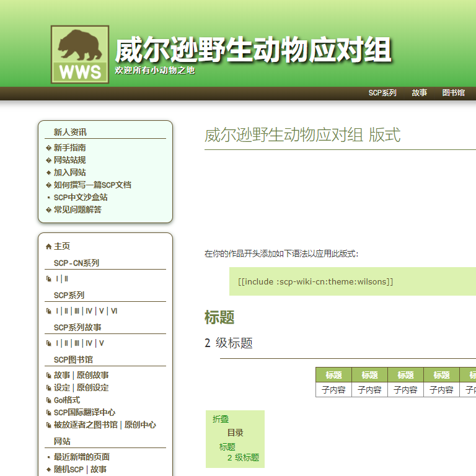This screenshot has height=476, width=476.
Task: Go to 主页 in the sidebar
Action: tap(62, 247)
